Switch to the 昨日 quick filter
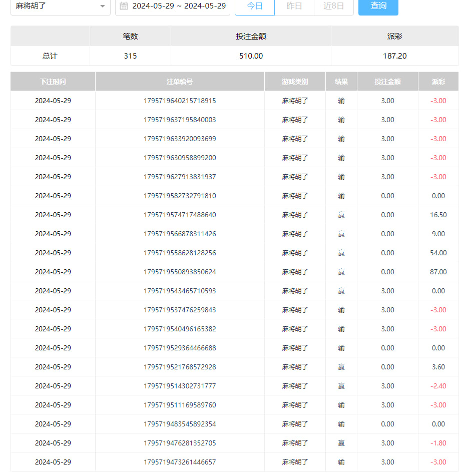461x476 pixels. click(294, 7)
